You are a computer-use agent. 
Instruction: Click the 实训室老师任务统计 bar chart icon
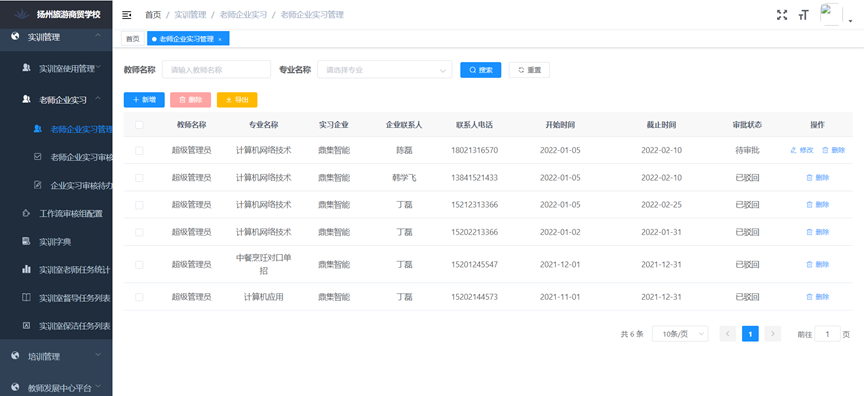pyautogui.click(x=26, y=269)
